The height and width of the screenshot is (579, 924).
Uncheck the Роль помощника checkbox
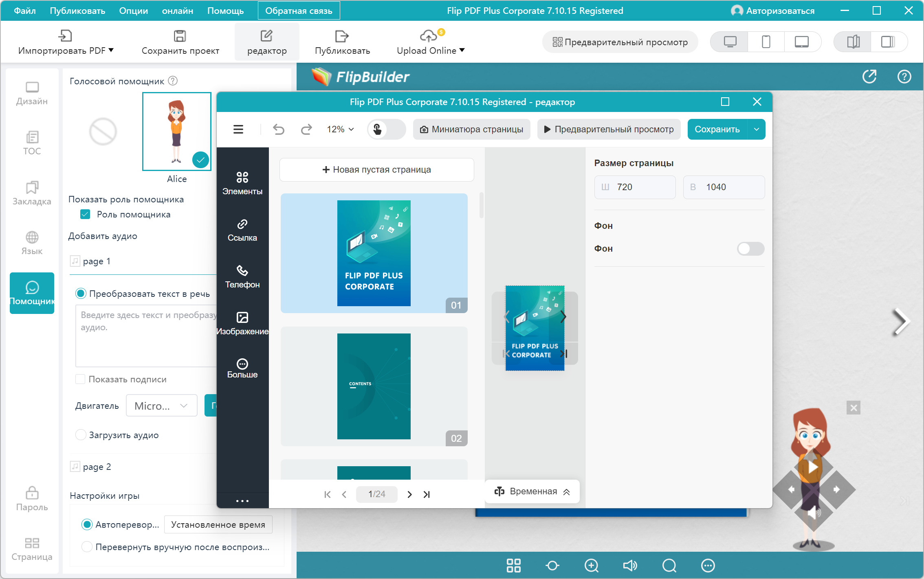[x=85, y=215]
